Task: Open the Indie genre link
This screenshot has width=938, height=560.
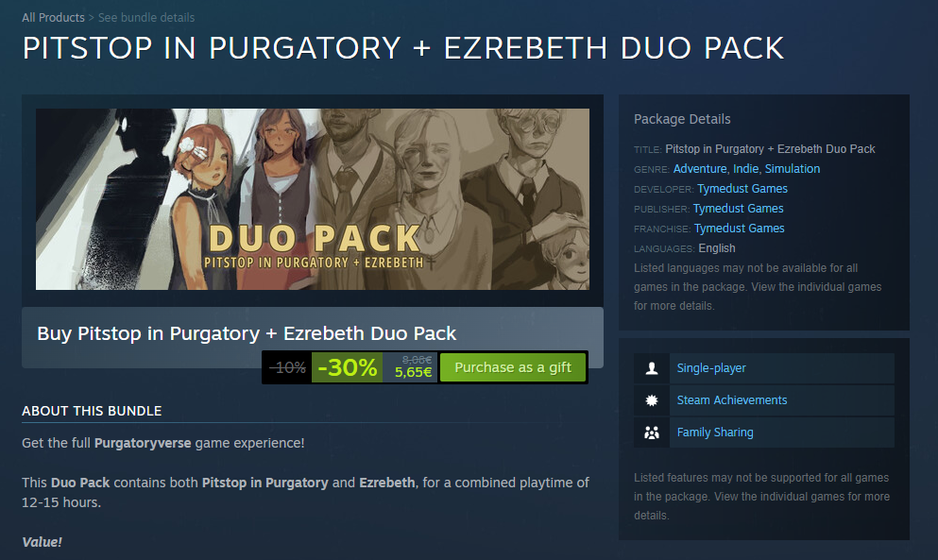Action: (x=746, y=169)
